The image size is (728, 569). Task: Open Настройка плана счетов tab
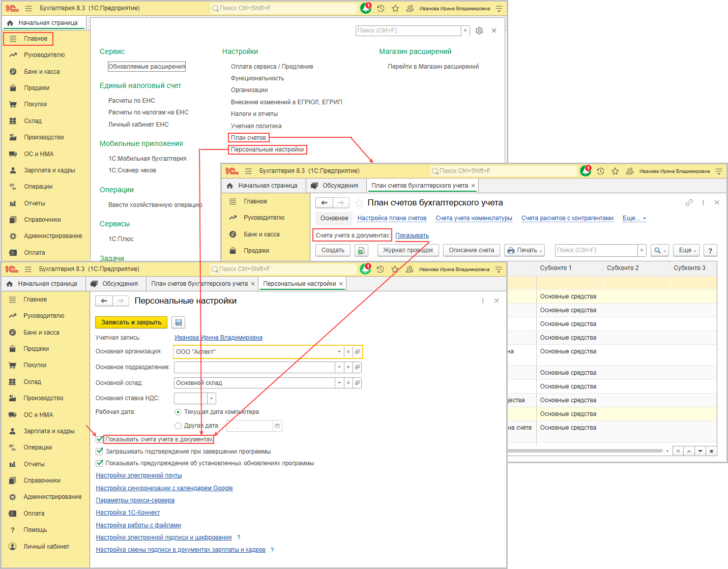pos(392,218)
